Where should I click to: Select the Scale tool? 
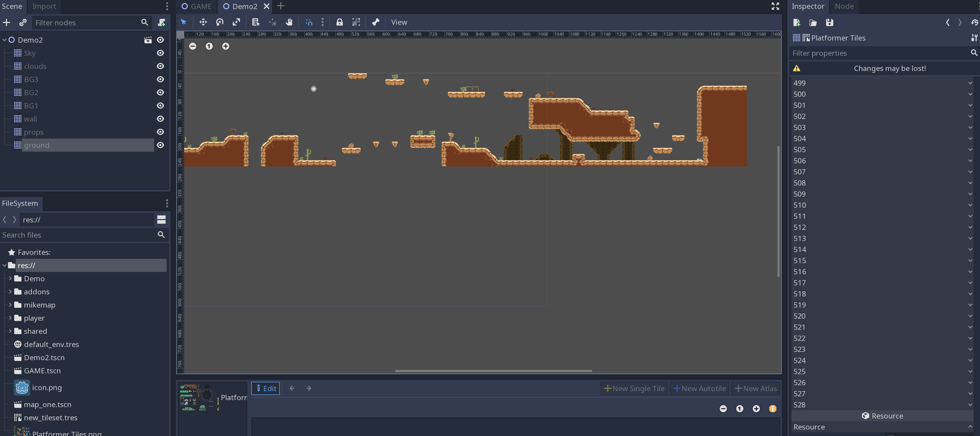[236, 22]
